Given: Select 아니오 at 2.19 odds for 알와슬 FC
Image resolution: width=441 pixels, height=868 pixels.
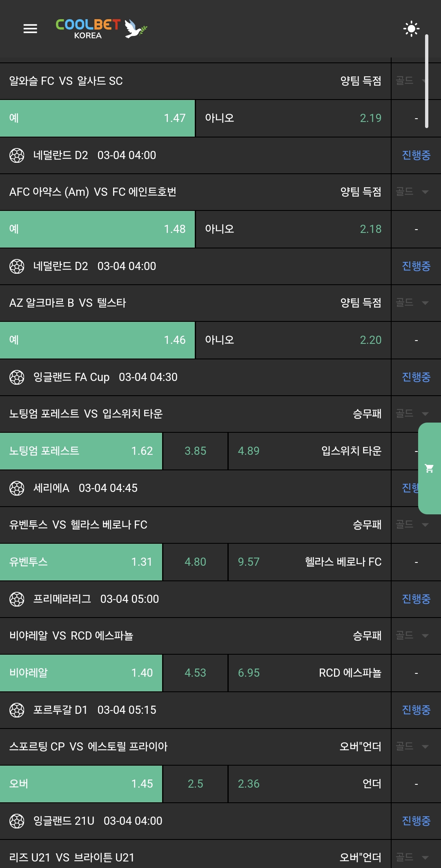Looking at the screenshot, I should point(293,118).
